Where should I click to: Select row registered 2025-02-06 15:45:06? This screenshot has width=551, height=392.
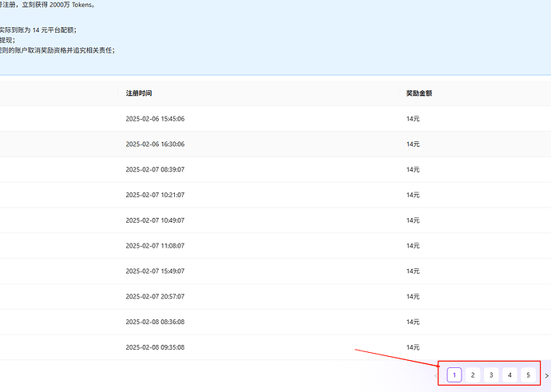click(x=275, y=119)
